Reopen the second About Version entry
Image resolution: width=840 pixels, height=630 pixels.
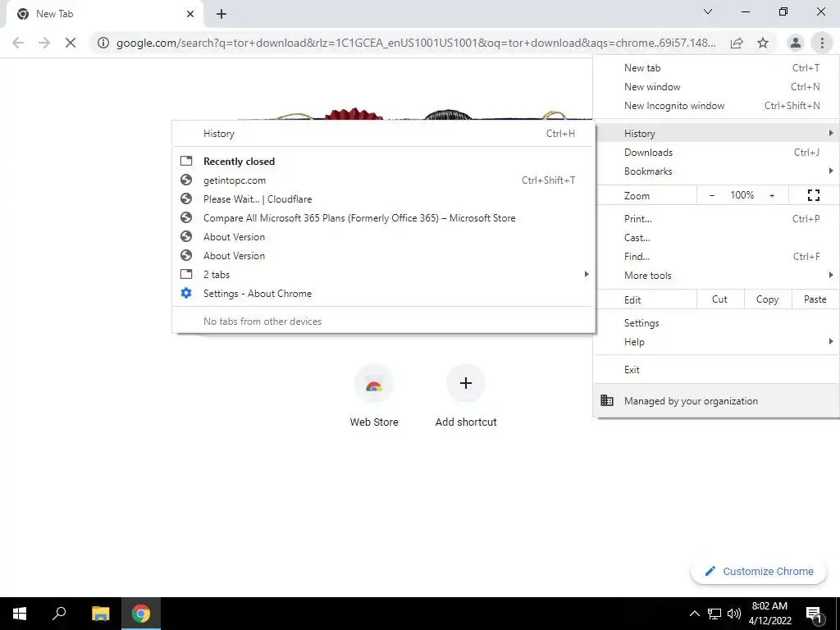click(384, 256)
